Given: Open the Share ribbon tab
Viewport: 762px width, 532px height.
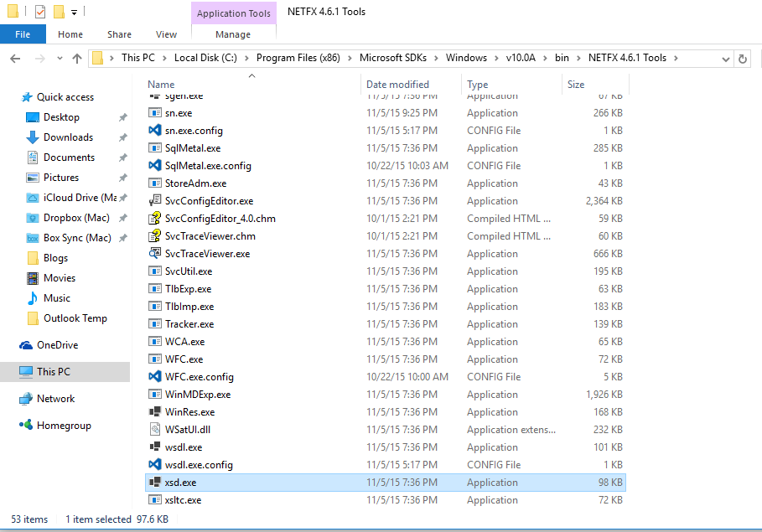Looking at the screenshot, I should [120, 34].
